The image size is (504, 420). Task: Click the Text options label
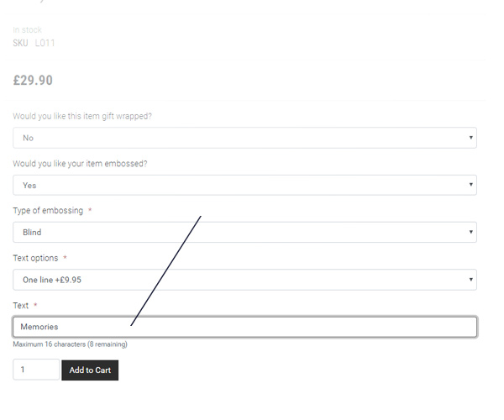pos(35,258)
